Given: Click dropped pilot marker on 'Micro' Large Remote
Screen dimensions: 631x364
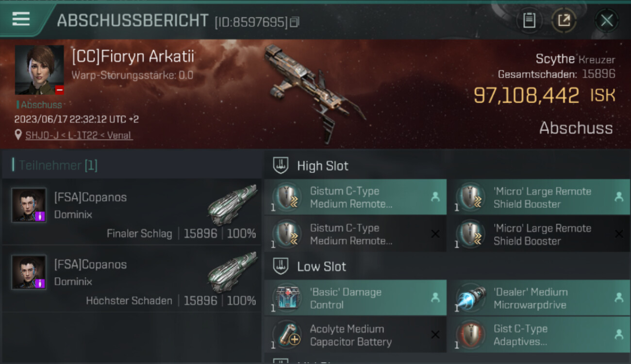Looking at the screenshot, I should tap(619, 197).
